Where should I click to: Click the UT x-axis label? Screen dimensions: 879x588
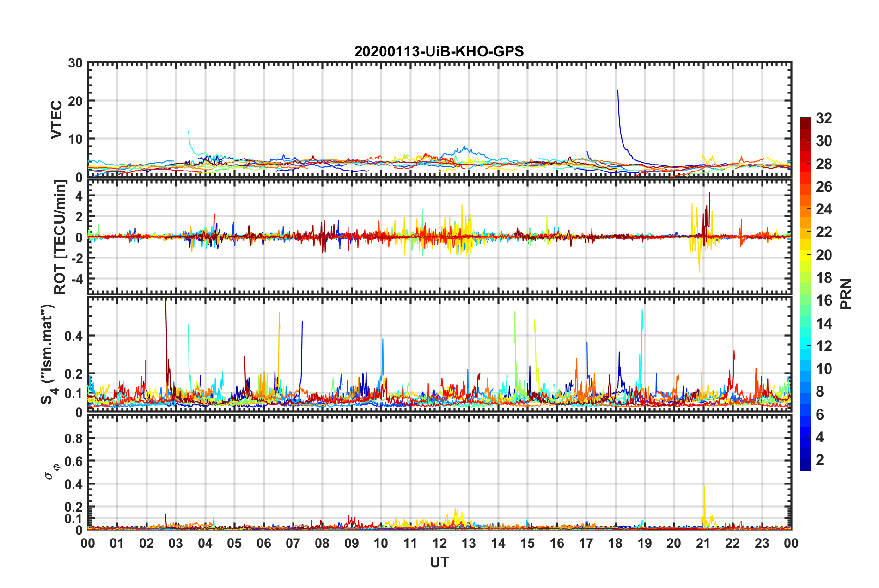click(x=439, y=562)
